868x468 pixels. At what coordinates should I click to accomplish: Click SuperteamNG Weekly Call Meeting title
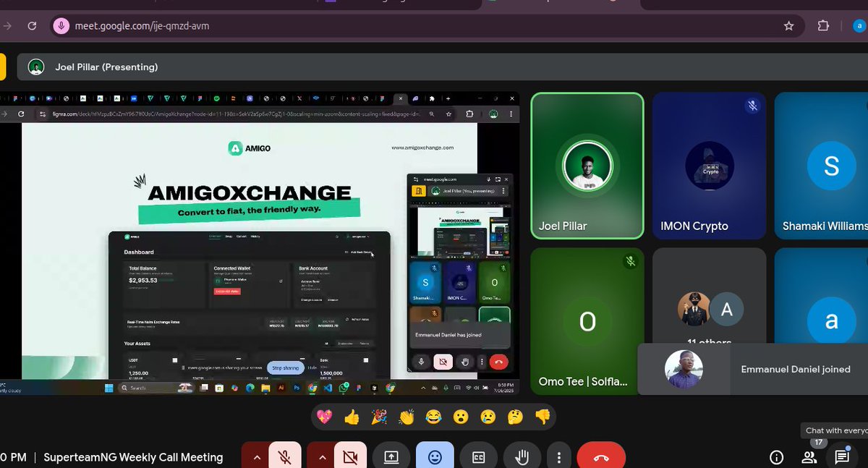[x=133, y=457]
